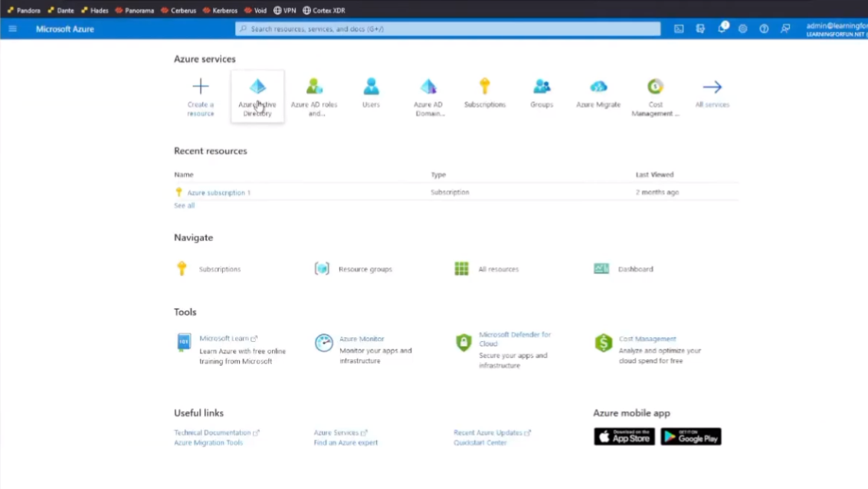This screenshot has height=489, width=868.
Task: Open the help question mark
Action: coord(764,29)
